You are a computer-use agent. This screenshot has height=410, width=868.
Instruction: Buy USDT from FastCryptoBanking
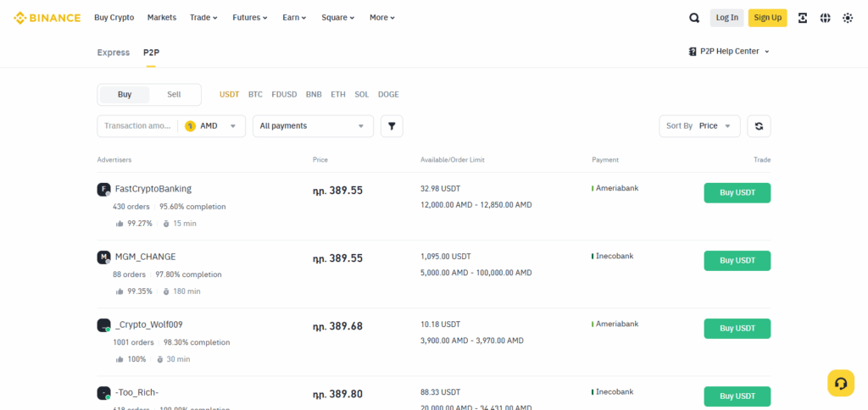coord(737,193)
